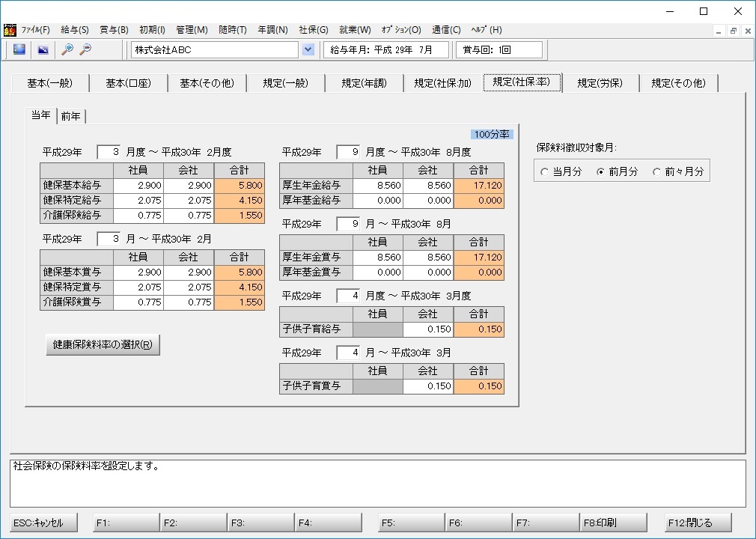Click the F5: function button
Screen dimensions: 756x539
pos(411,523)
